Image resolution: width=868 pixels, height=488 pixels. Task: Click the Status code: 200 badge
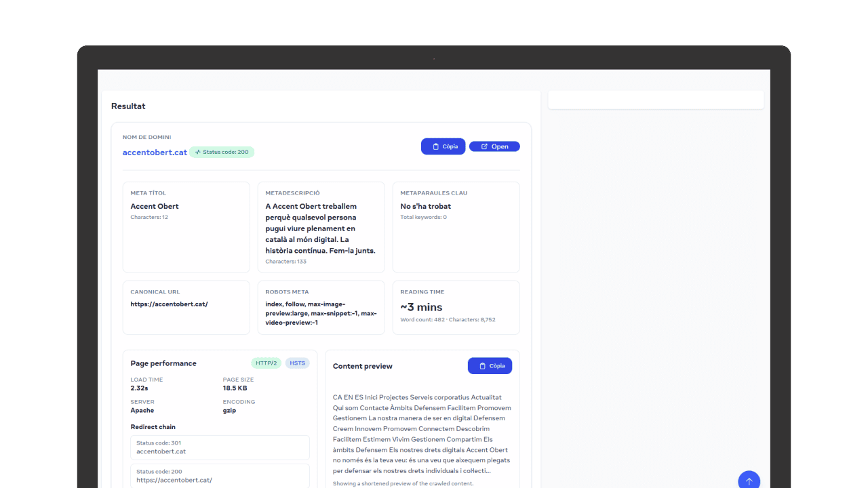click(222, 152)
